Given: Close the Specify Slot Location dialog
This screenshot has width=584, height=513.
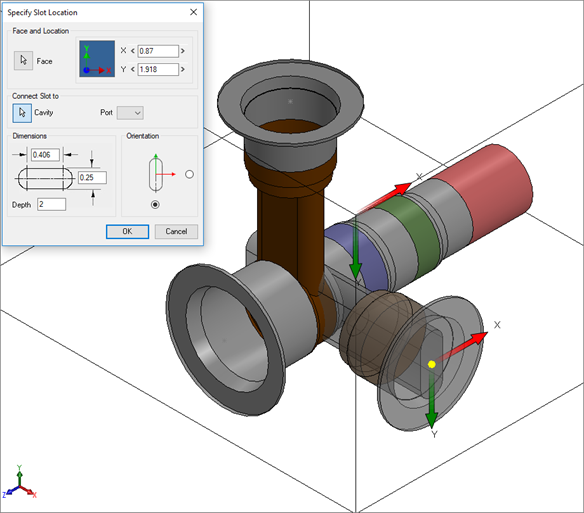Looking at the screenshot, I should [193, 12].
